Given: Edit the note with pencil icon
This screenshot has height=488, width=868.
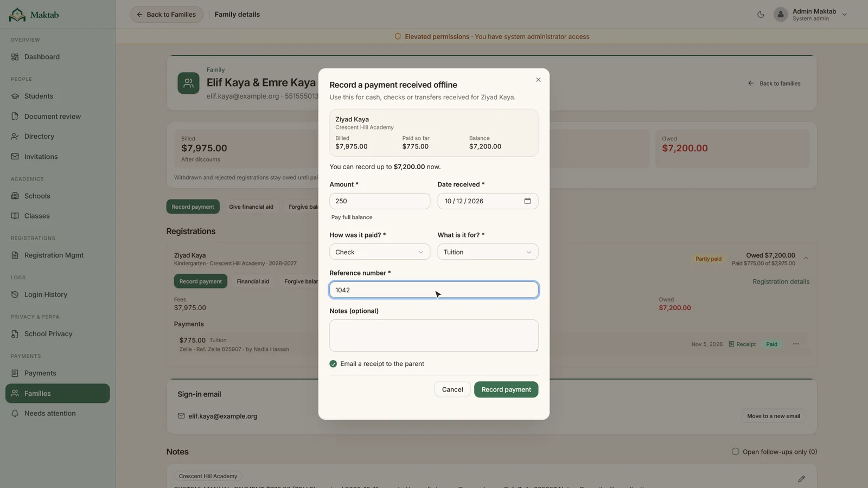Looking at the screenshot, I should point(801,479).
